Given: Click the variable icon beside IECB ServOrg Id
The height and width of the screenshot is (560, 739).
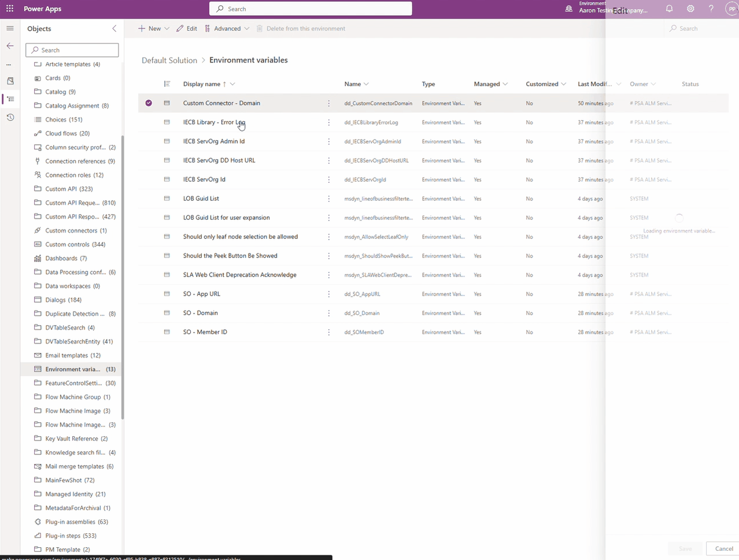Looking at the screenshot, I should [x=167, y=179].
